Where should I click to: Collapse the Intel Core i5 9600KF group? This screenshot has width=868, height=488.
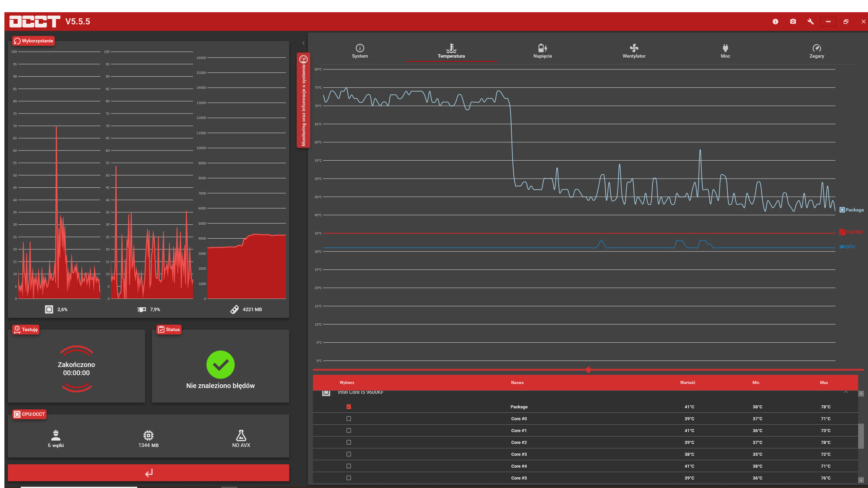pyautogui.click(x=846, y=392)
